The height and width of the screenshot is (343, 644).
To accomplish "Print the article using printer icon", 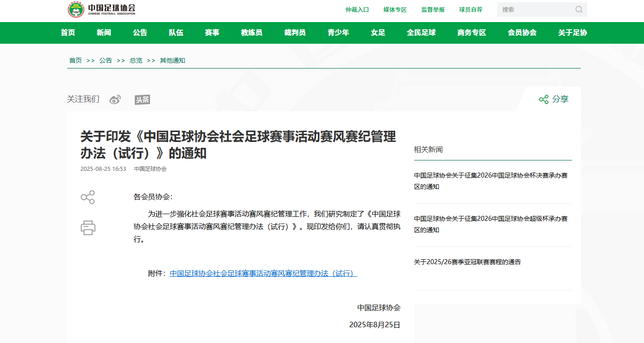I will coord(88,228).
